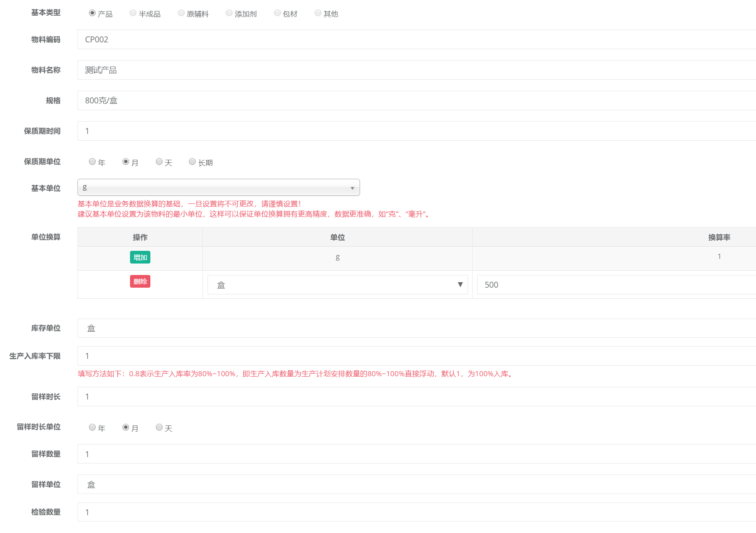Select the 半成品 basic type radio
Viewport: 756px width, 533px height.
(133, 13)
